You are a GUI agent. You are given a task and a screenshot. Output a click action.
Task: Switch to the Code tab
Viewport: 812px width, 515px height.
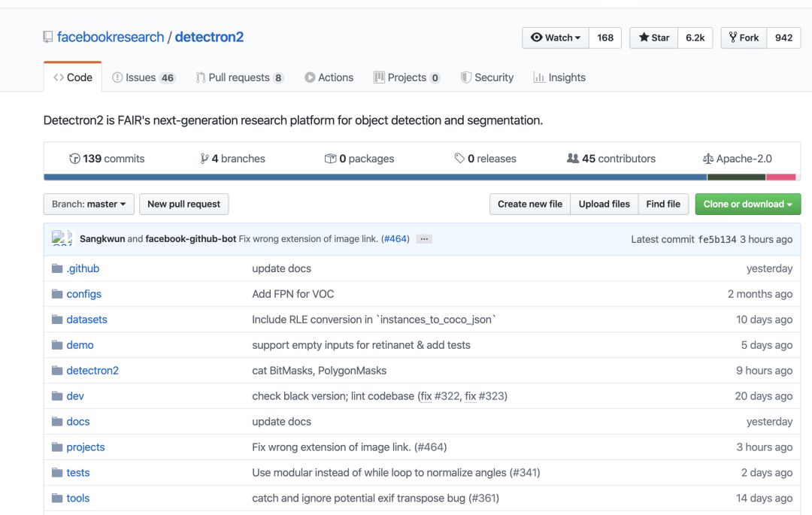coord(73,77)
